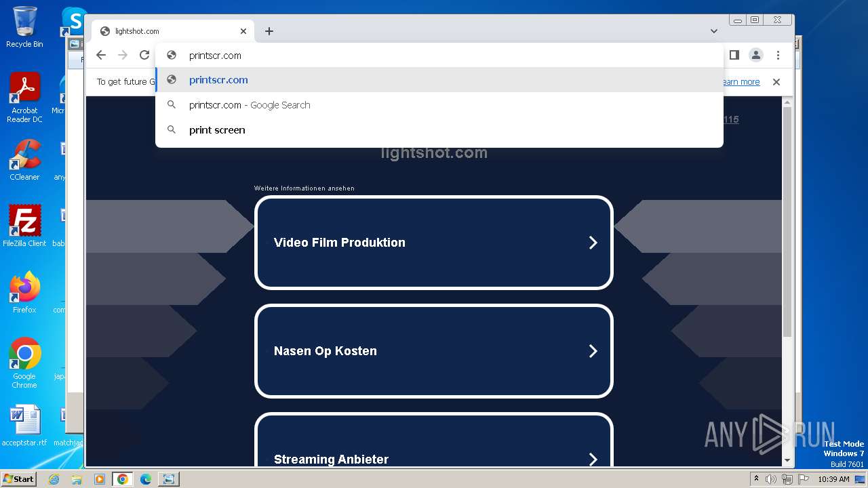
Task: Click the scrollbar down arrow
Action: 787,460
